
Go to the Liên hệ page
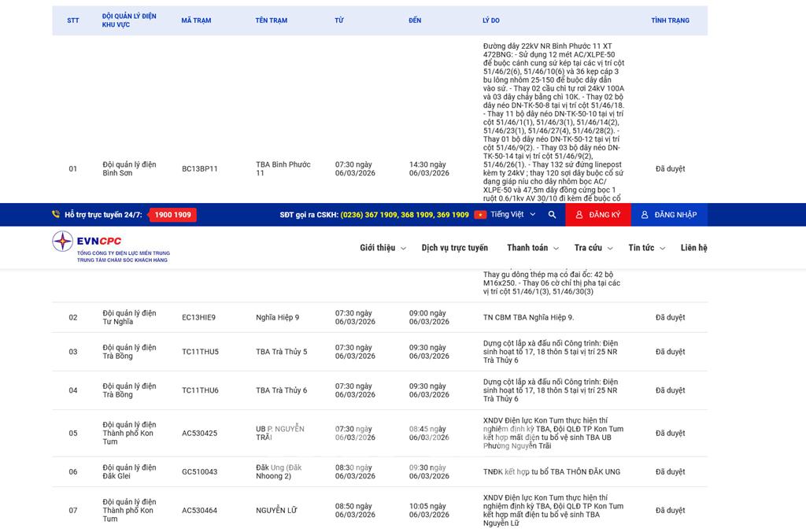tap(693, 248)
